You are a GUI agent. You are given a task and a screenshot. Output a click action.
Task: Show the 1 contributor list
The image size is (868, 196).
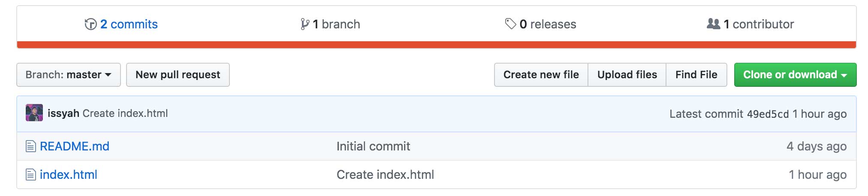click(759, 24)
